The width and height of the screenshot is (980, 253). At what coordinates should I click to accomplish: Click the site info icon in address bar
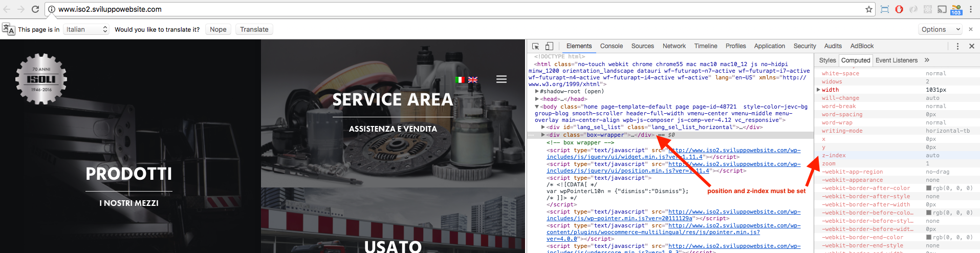(52, 9)
